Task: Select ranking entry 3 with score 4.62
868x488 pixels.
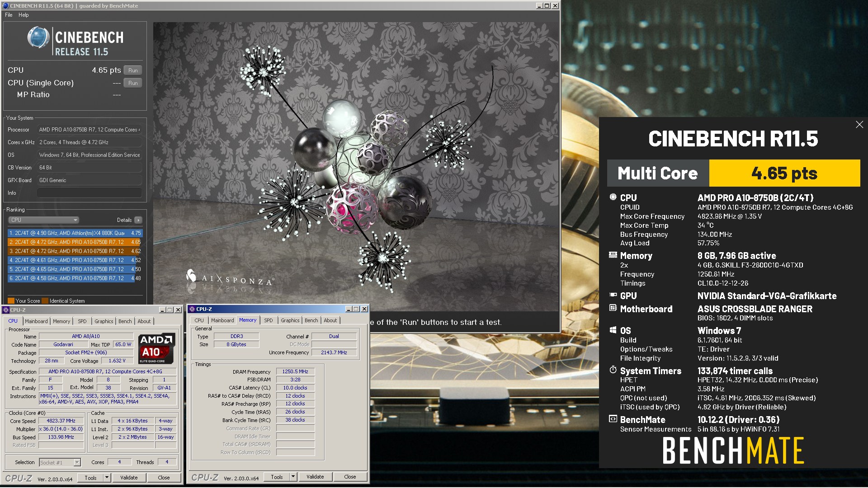Action: tap(75, 251)
